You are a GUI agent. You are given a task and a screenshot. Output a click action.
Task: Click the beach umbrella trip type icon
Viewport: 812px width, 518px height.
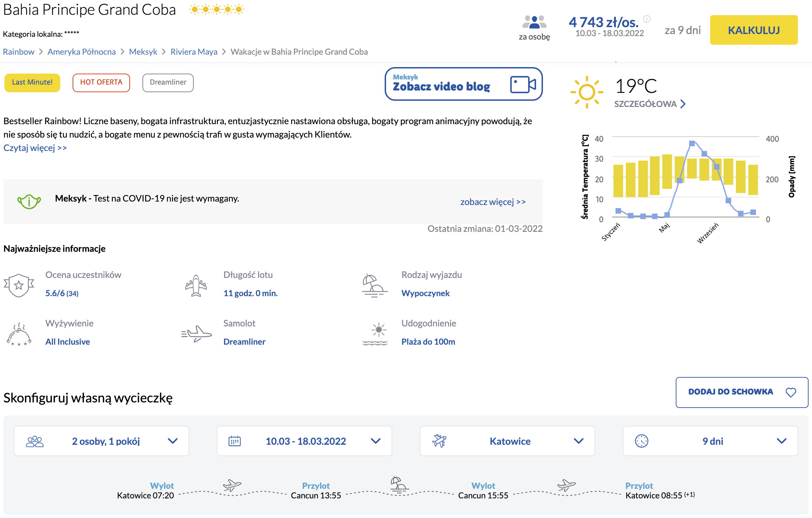point(375,285)
